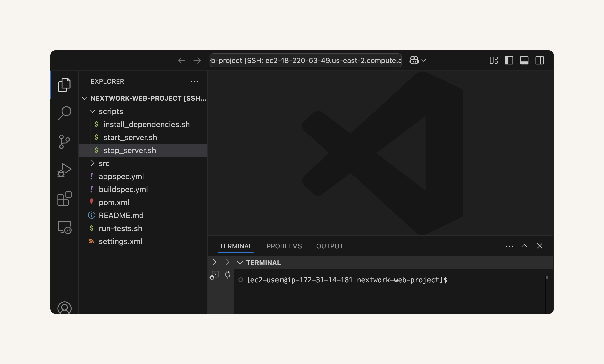Open buildspec.yml file
The height and width of the screenshot is (364, 604).
tap(143, 189)
